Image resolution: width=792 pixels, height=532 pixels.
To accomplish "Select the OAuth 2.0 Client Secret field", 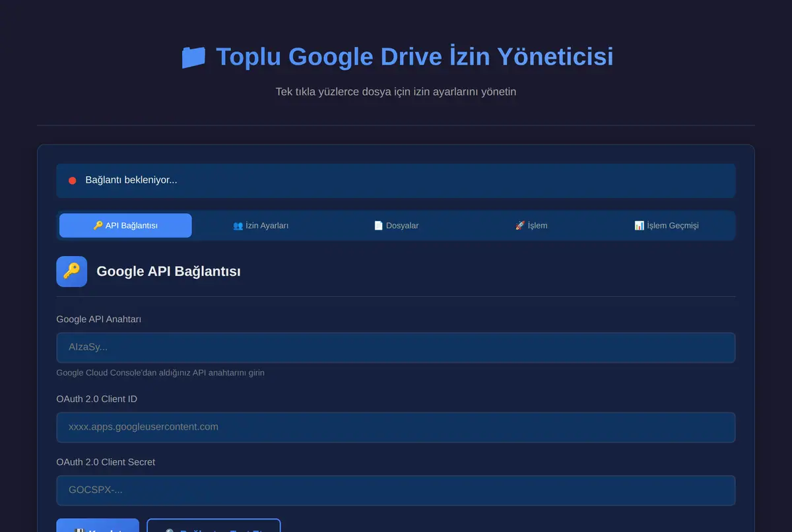I will (x=396, y=490).
